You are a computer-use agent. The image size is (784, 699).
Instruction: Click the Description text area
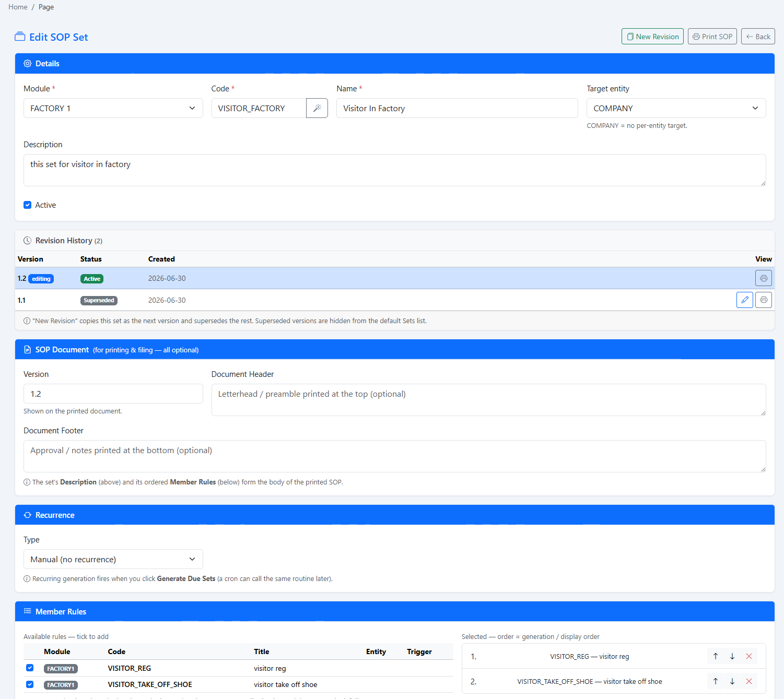click(x=395, y=170)
